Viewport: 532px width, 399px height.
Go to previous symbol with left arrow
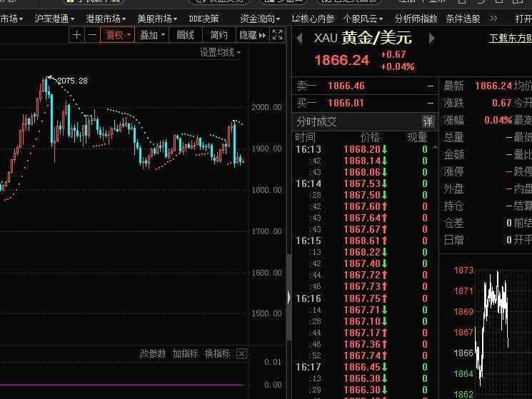tap(299, 39)
